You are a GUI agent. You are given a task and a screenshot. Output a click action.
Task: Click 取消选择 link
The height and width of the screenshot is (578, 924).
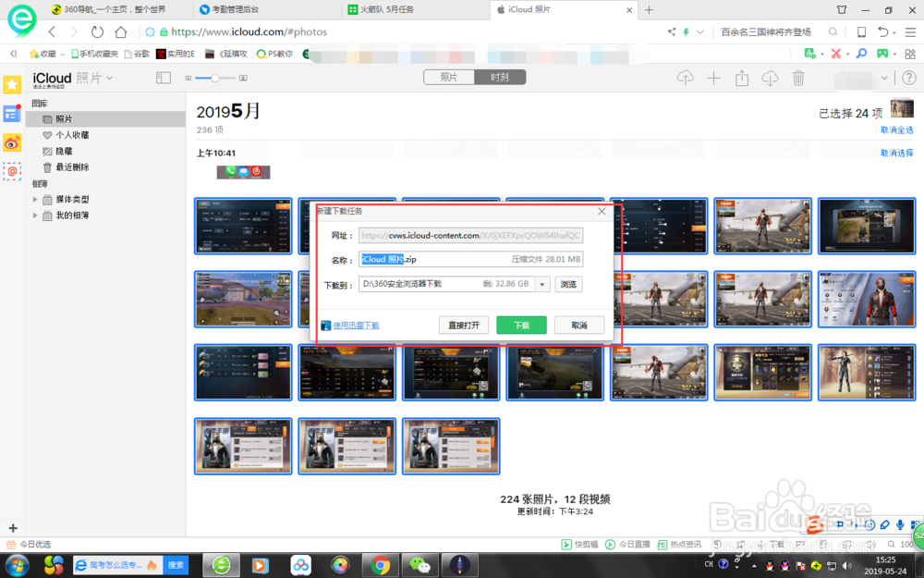[897, 153]
